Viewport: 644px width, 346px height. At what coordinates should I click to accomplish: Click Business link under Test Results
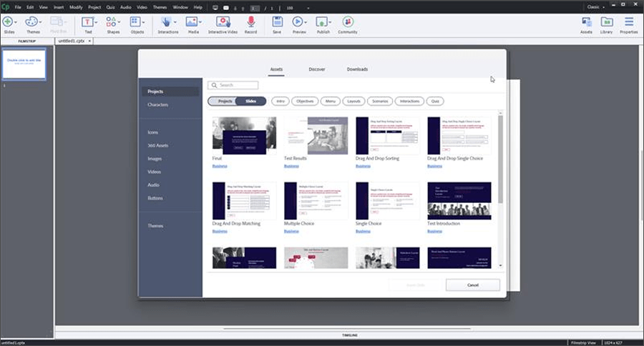291,166
